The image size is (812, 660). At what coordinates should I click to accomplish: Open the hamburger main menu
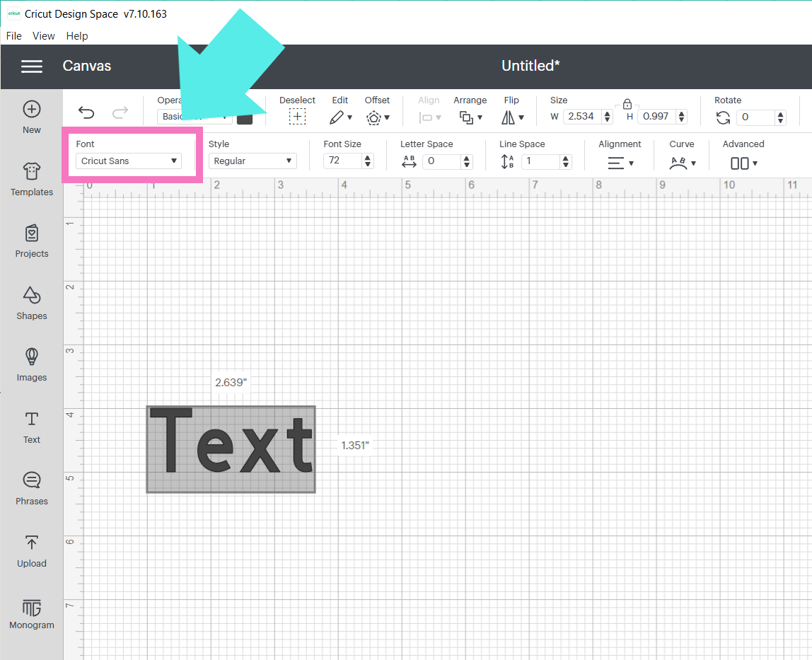32,66
